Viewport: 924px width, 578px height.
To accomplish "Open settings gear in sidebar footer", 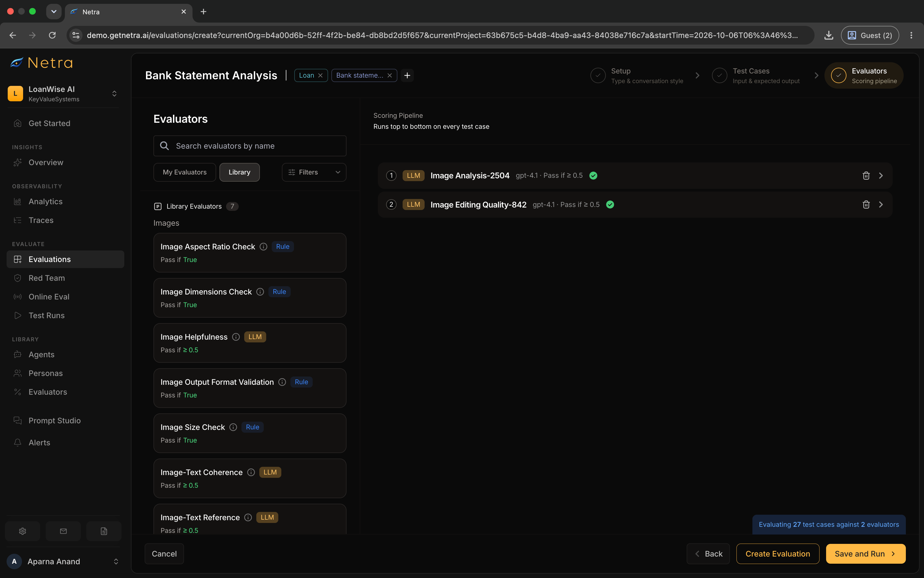I will pyautogui.click(x=23, y=531).
